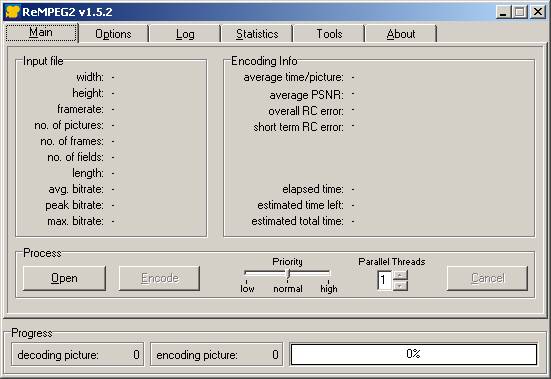Click the 'no. of pictures:' label
Viewport: 551px width, 379px height.
click(x=69, y=125)
